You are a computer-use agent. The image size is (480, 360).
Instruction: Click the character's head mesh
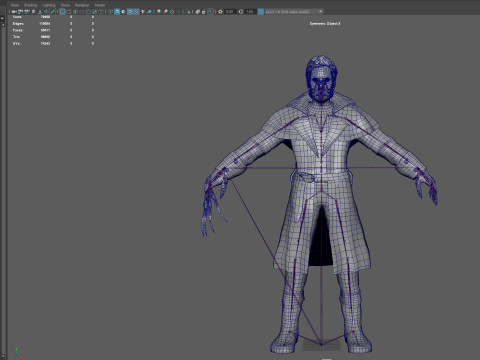coord(321,78)
